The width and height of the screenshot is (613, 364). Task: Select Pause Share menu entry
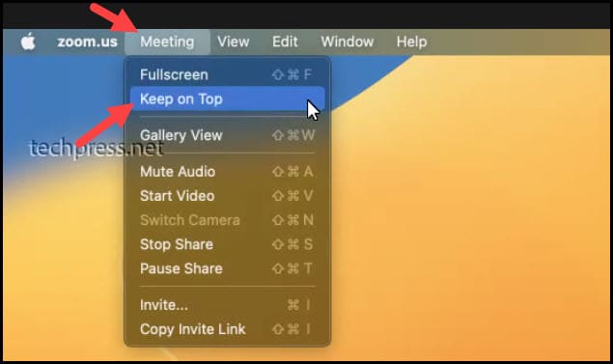(x=227, y=268)
